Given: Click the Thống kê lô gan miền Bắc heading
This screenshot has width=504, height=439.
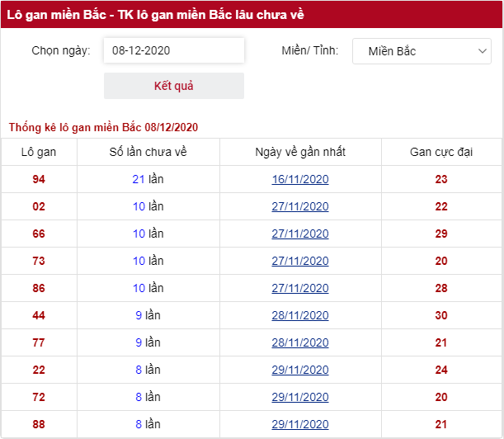Looking at the screenshot, I should (103, 127).
